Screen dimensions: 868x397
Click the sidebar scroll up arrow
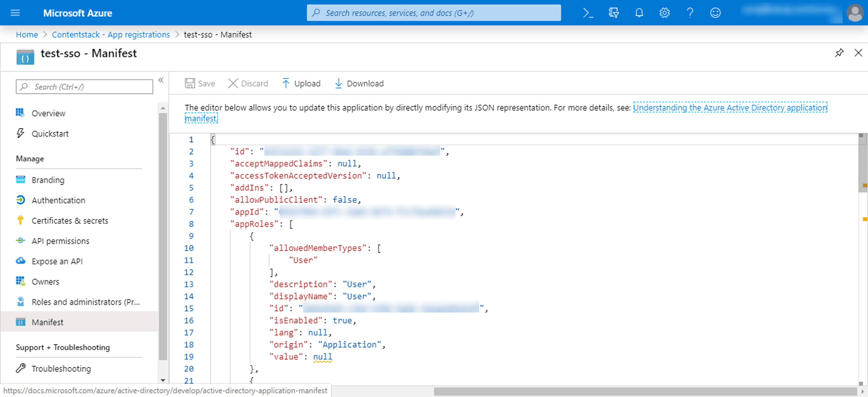point(163,108)
